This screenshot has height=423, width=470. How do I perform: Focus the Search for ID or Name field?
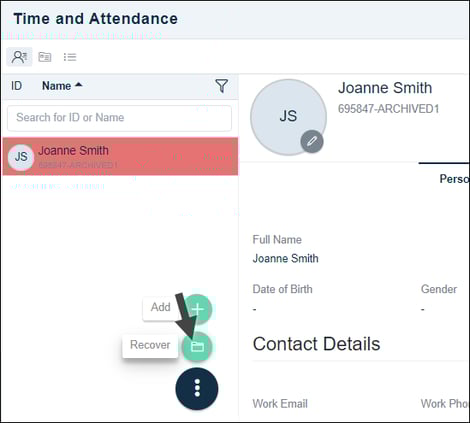tap(119, 118)
